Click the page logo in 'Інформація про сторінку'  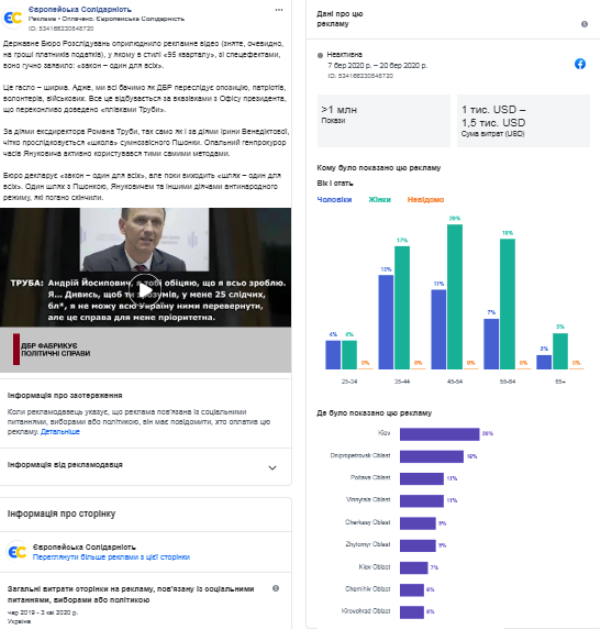(x=18, y=552)
